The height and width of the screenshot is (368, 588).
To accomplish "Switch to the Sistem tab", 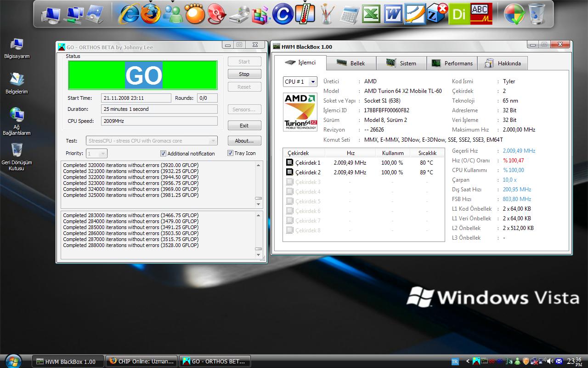I will pyautogui.click(x=401, y=63).
